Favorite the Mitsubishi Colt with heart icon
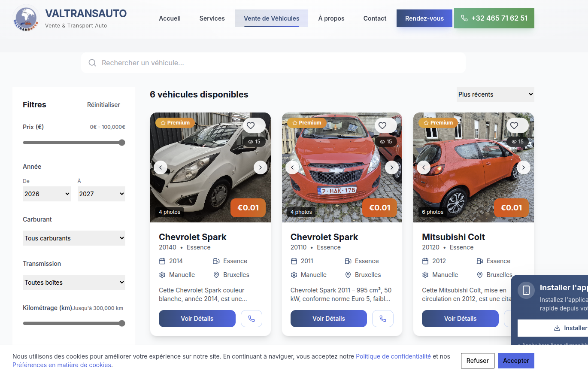588x371 pixels. click(x=514, y=125)
